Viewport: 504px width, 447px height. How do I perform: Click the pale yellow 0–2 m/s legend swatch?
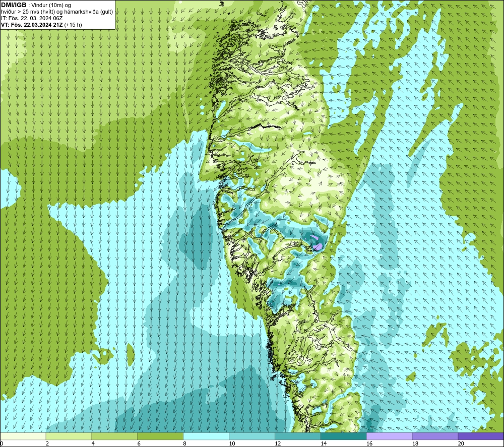point(23,436)
